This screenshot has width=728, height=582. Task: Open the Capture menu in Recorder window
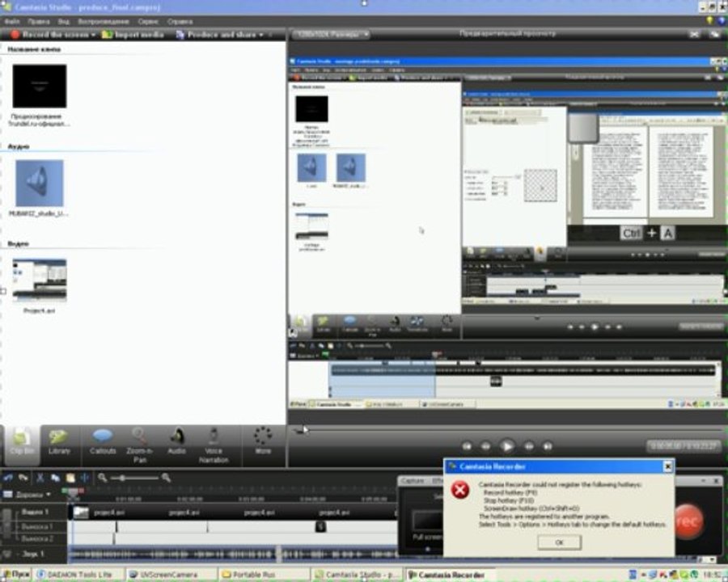[x=413, y=481]
